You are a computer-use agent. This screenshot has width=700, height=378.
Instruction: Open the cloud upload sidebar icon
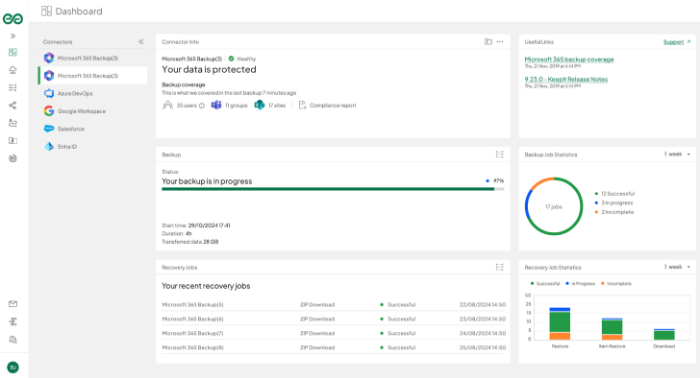coord(13,70)
